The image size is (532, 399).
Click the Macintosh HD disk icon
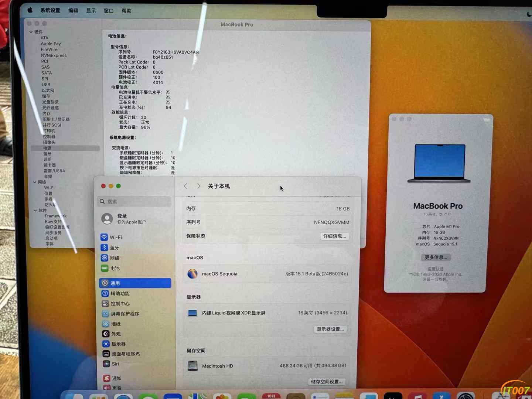(x=192, y=366)
